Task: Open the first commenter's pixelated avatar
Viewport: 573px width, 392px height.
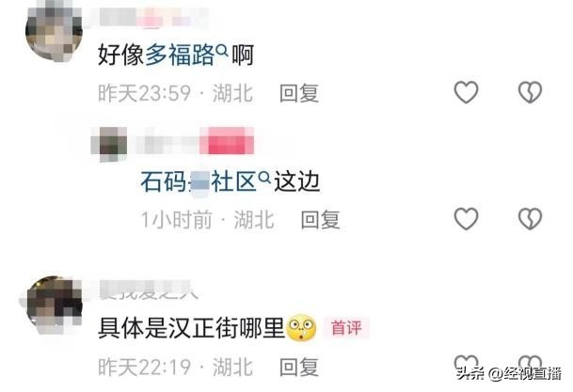Action: pyautogui.click(x=54, y=31)
